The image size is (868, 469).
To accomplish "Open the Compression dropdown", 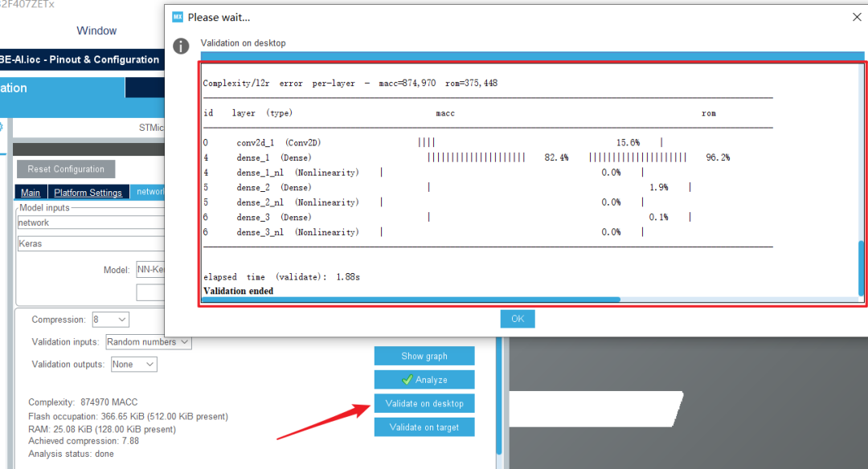I will [111, 320].
